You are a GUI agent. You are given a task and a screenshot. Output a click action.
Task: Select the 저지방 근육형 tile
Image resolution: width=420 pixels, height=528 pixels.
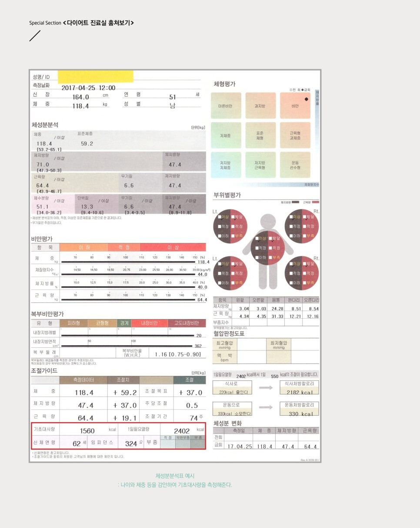pyautogui.click(x=260, y=165)
